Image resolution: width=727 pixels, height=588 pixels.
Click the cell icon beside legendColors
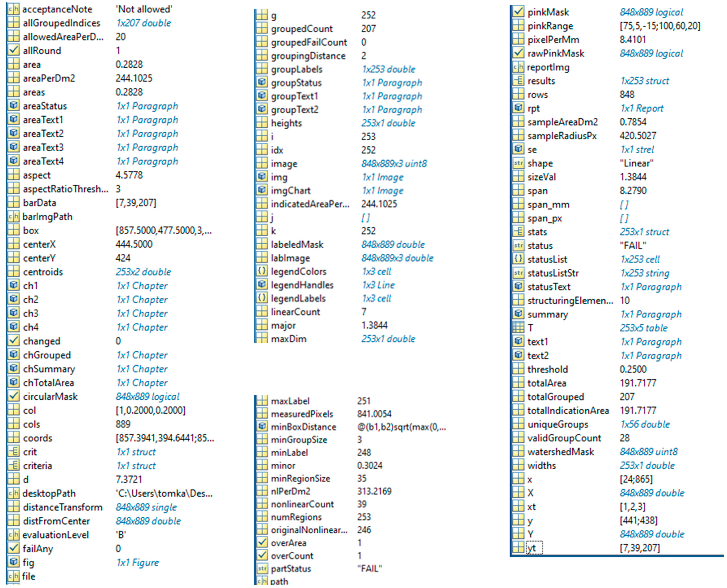(261, 271)
